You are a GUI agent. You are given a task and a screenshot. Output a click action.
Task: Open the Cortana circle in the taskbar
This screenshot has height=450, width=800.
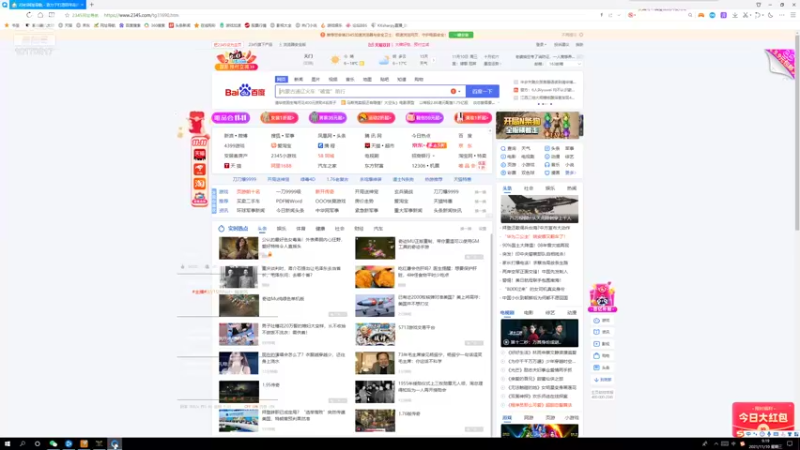tap(37, 444)
